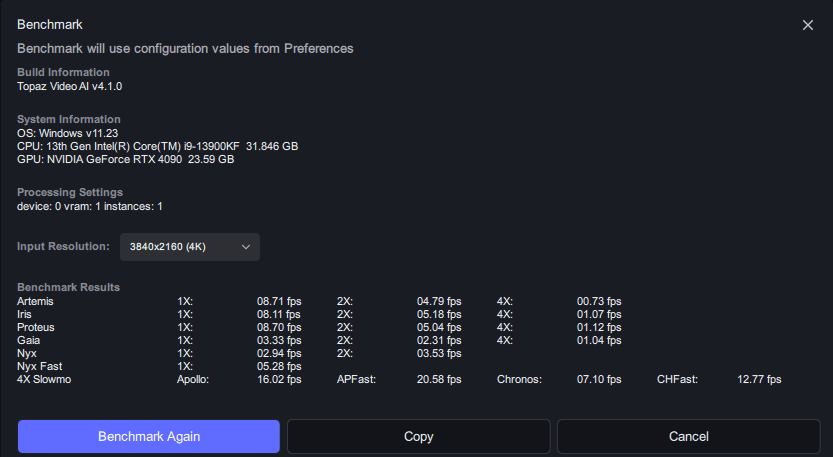The image size is (833, 457).
Task: Click the Topaz Video AI v4.1.0 build text
Action: pos(70,87)
